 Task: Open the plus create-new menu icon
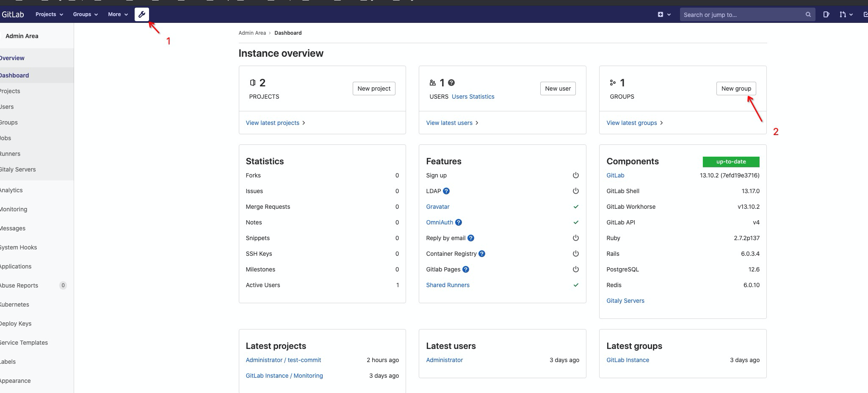tap(661, 14)
